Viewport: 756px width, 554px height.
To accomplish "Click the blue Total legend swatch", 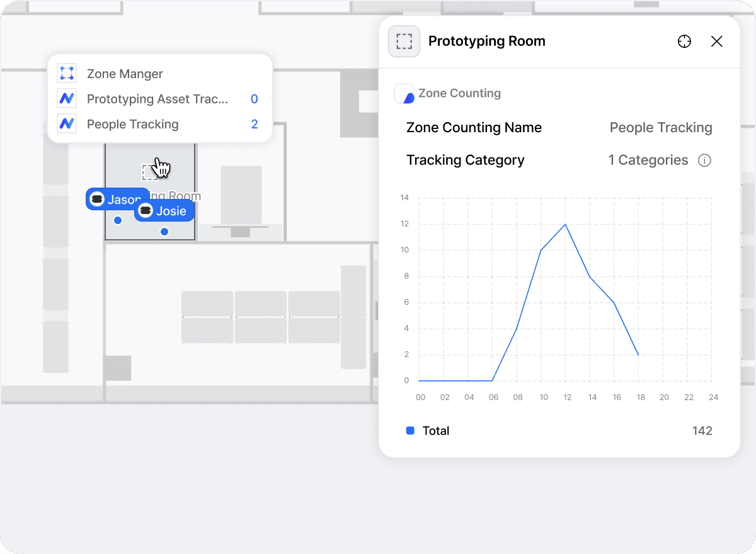I will tap(410, 431).
